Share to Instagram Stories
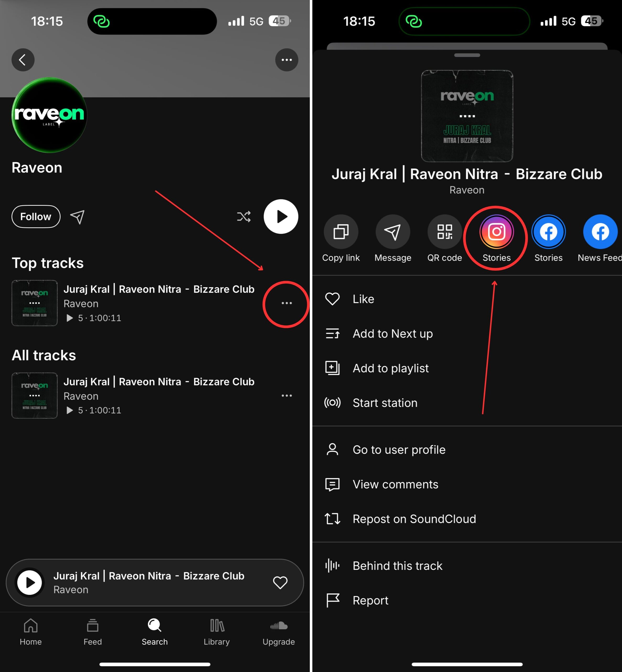 coord(496,239)
